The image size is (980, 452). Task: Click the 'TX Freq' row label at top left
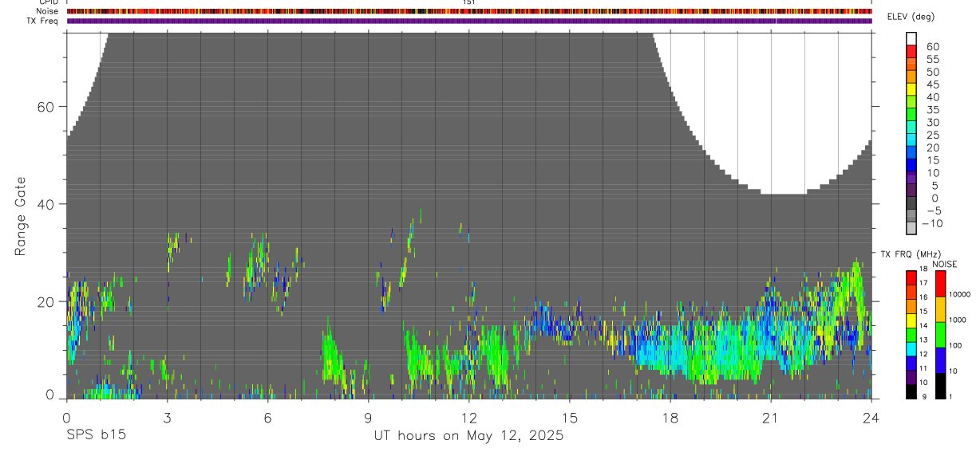44,21
